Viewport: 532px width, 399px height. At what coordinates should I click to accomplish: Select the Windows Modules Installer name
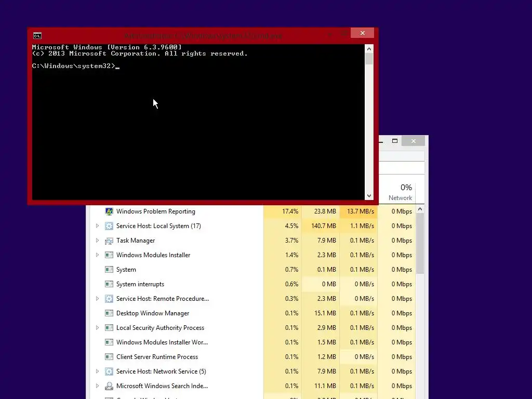(153, 255)
